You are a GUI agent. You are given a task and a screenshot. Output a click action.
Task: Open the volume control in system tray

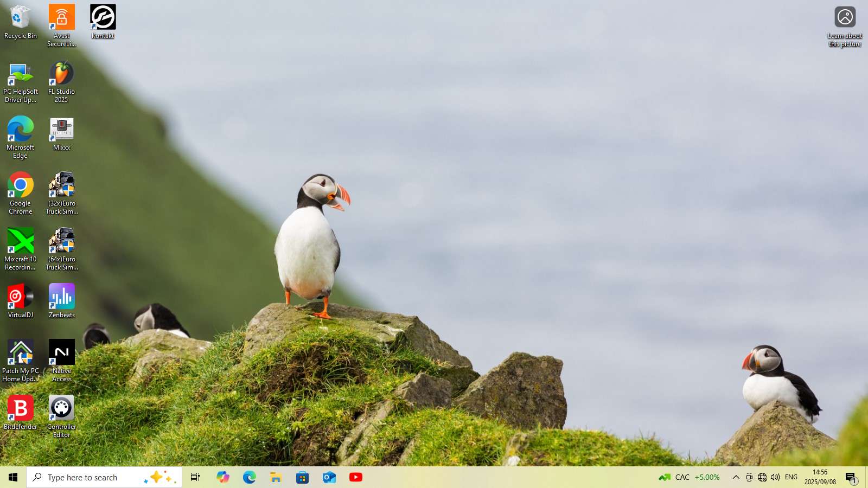pyautogui.click(x=775, y=477)
